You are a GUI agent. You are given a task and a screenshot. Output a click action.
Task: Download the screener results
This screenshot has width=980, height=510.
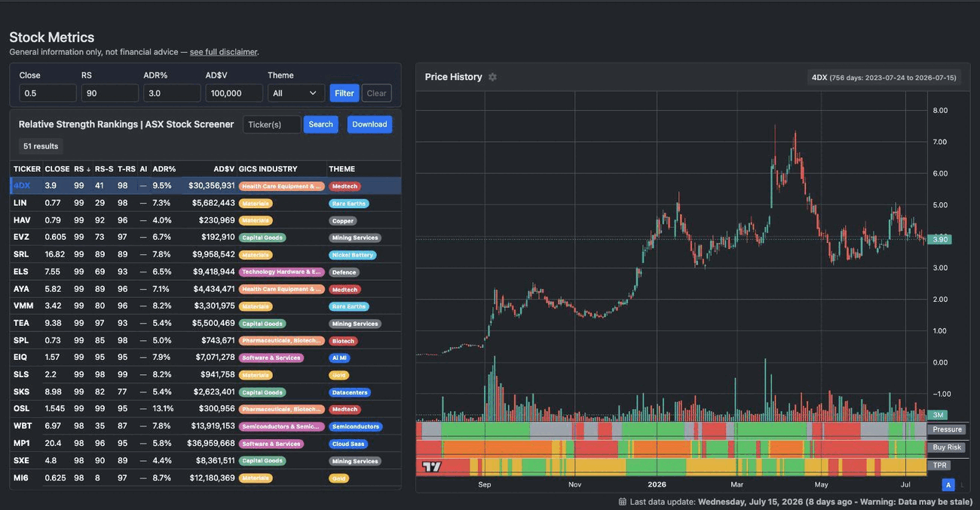369,124
